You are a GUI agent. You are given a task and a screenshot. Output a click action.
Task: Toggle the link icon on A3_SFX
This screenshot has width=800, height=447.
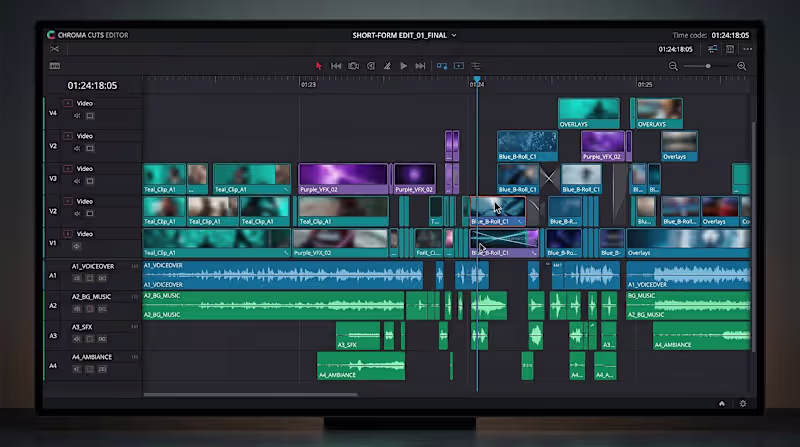pyautogui.click(x=103, y=339)
